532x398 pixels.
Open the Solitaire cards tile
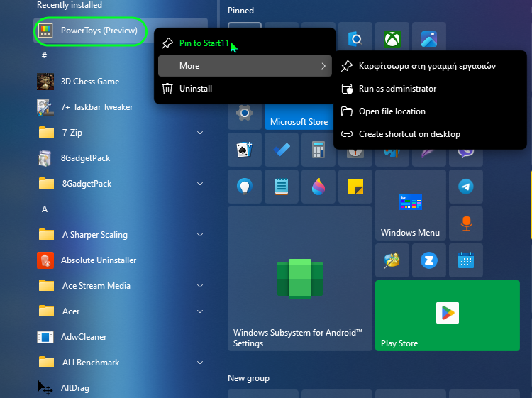click(245, 150)
